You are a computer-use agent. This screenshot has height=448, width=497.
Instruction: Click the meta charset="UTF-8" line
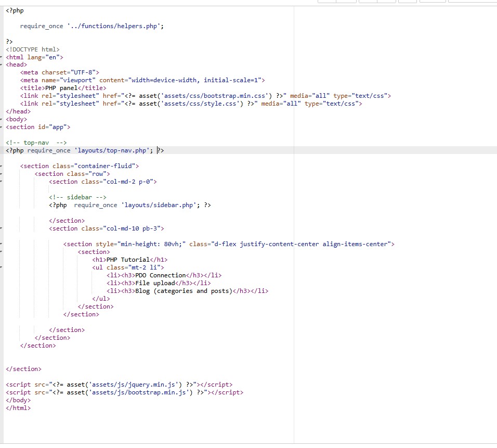(60, 73)
